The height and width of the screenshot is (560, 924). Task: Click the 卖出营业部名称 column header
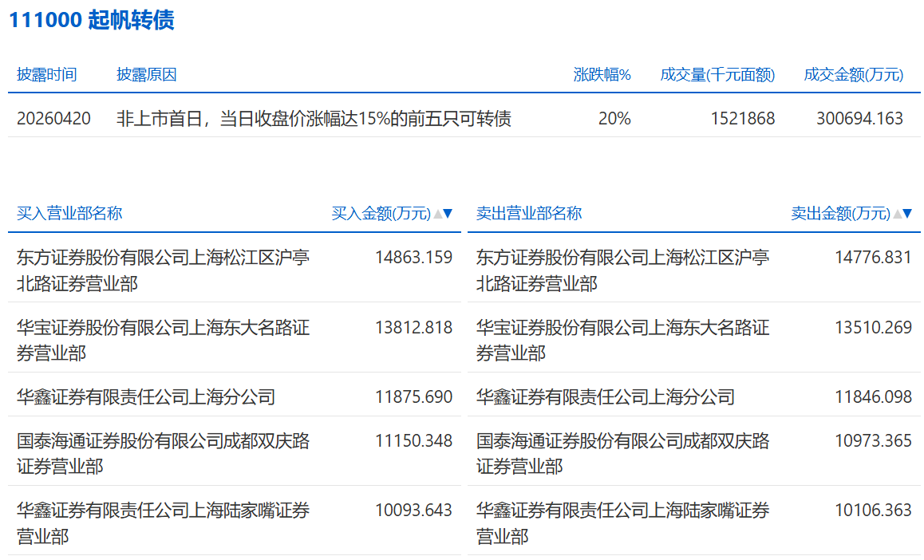529,213
